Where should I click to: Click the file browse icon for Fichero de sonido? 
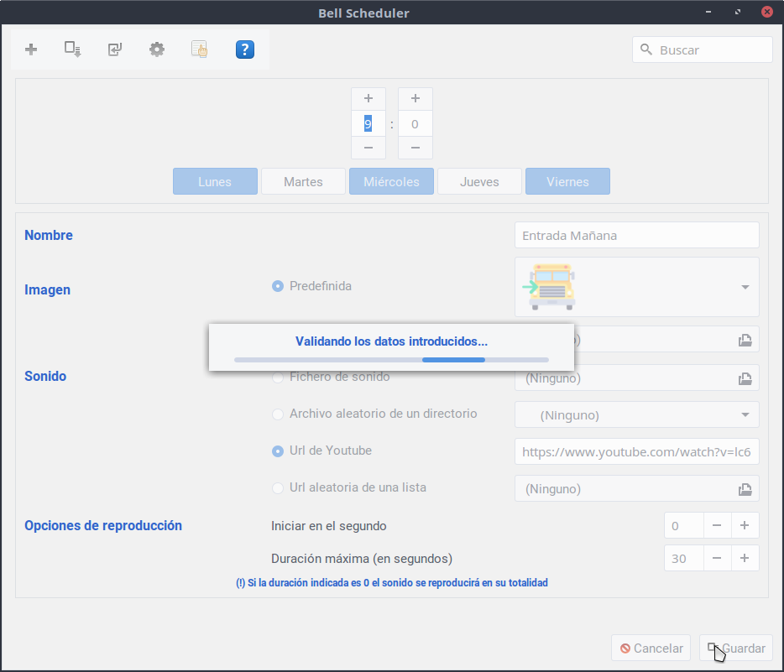pyautogui.click(x=744, y=378)
